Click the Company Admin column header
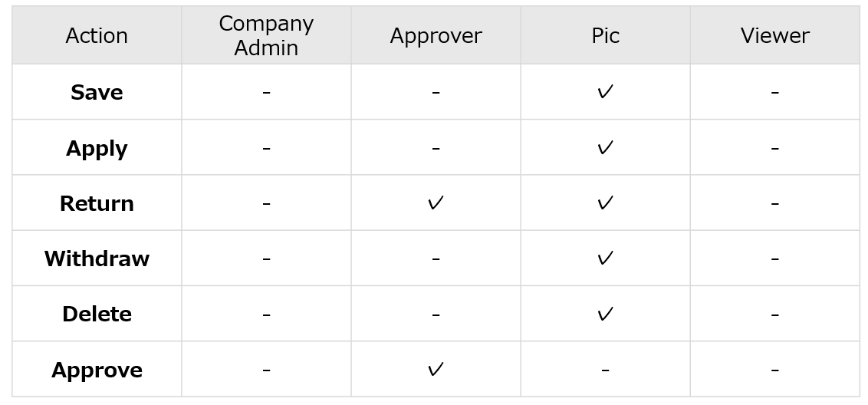 pos(266,35)
